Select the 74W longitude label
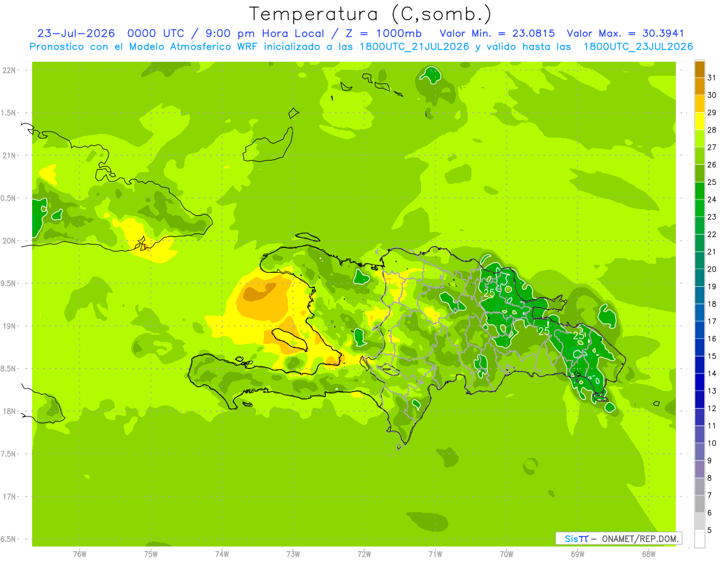The image size is (728, 562). tap(222, 554)
